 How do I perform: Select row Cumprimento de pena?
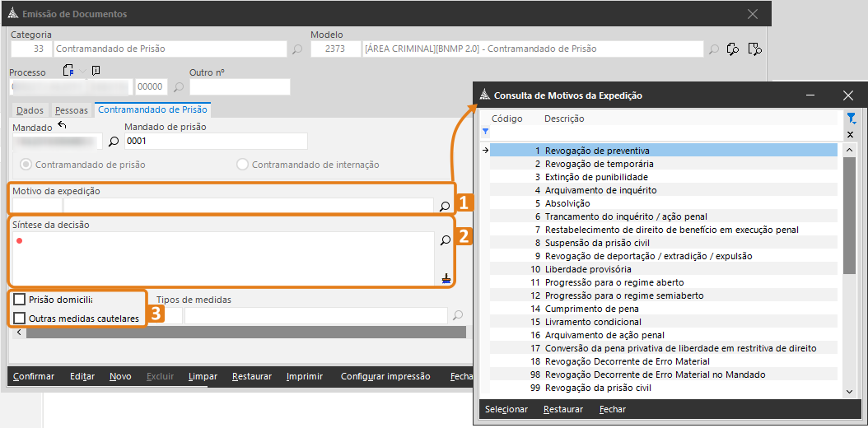[663, 309]
